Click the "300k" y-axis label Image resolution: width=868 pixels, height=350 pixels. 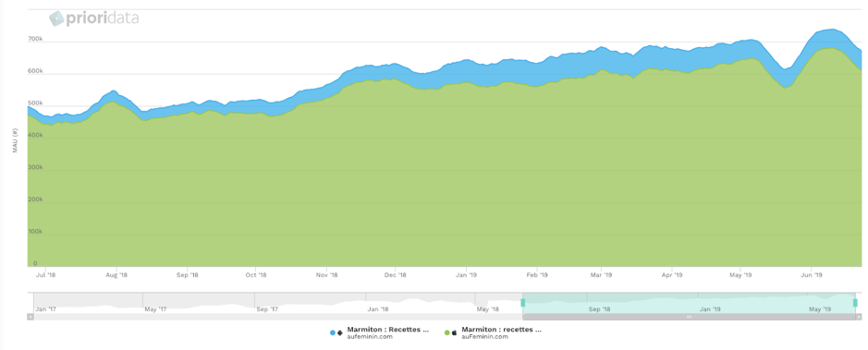click(35, 167)
